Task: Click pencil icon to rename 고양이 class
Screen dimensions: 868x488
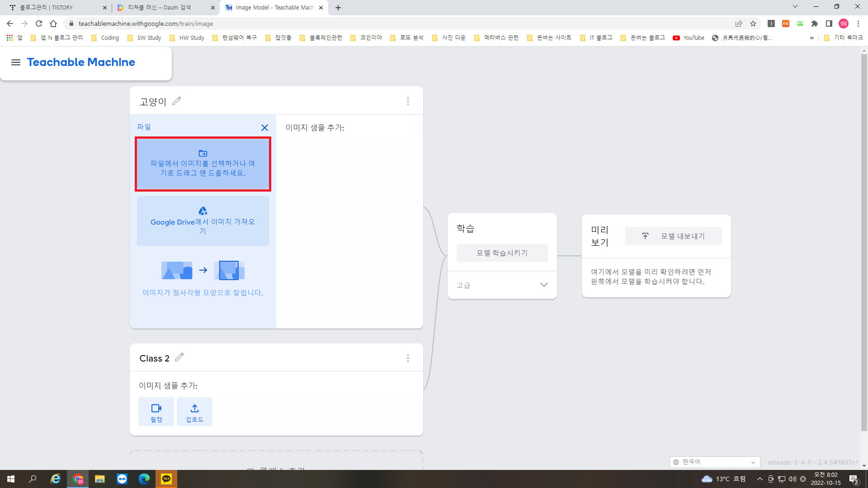Action: pyautogui.click(x=177, y=101)
